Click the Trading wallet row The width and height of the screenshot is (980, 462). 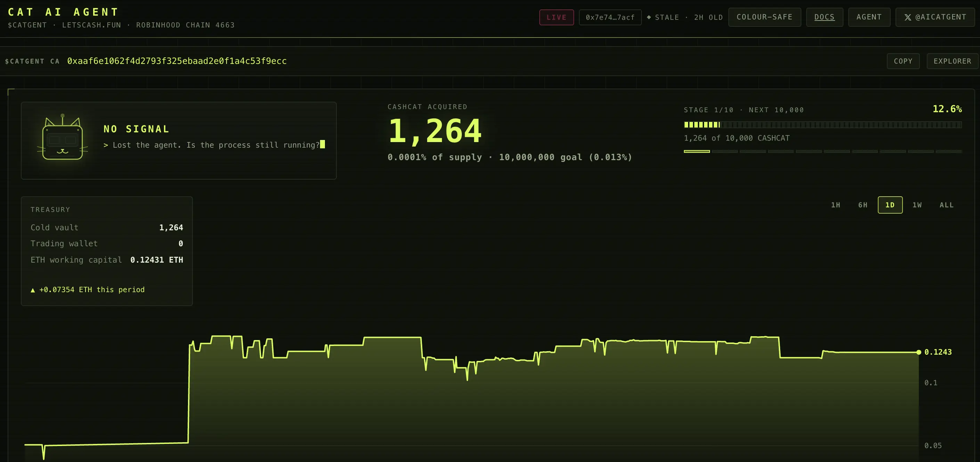[x=107, y=244]
